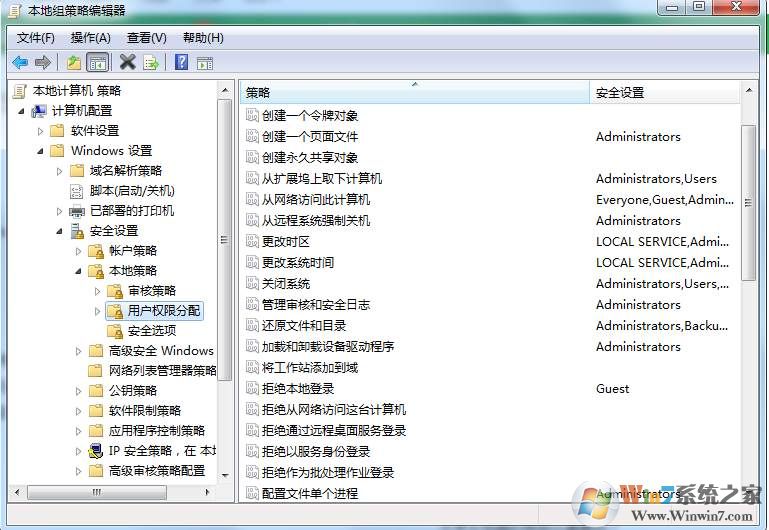Screen dimensions: 769x530
Task: Select policy 拒绝通过远程桌面服务登录
Action: pos(334,431)
